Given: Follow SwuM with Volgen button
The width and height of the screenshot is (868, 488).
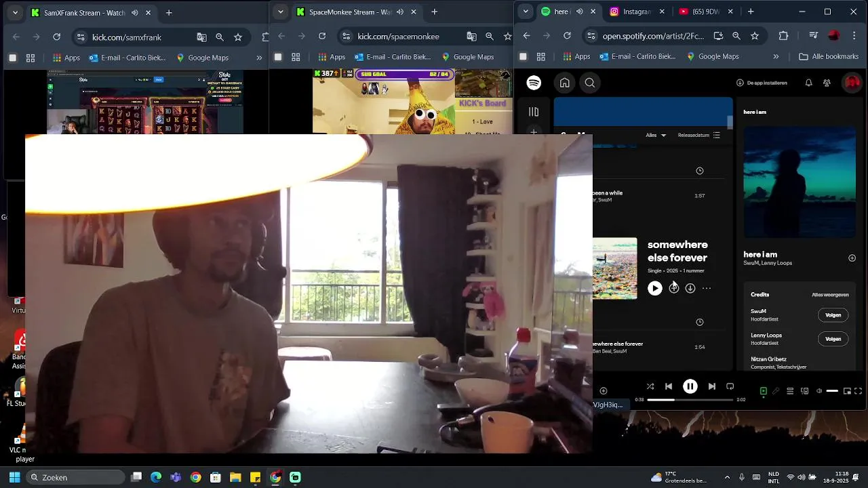Looking at the screenshot, I should click(x=833, y=314).
